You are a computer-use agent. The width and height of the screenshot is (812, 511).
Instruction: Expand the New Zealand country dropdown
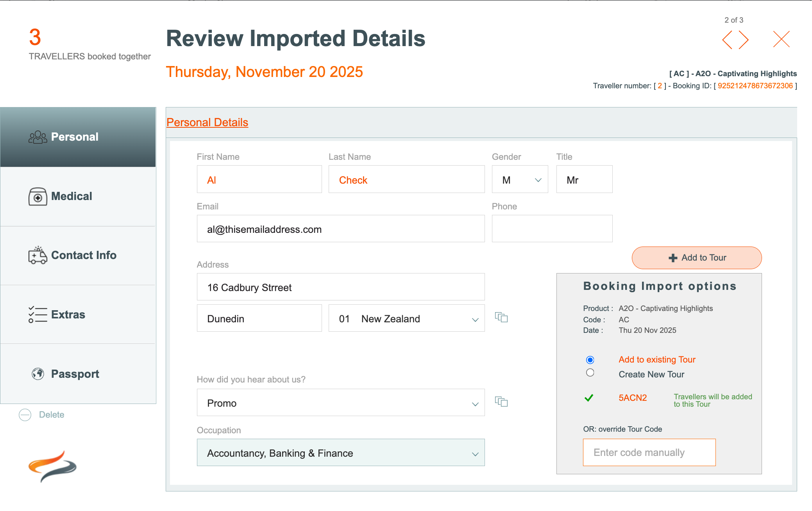point(407,319)
